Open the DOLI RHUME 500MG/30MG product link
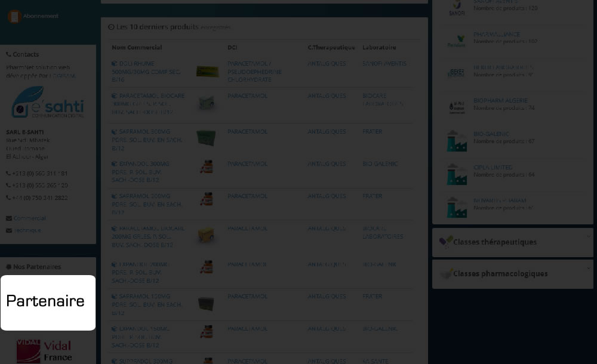This screenshot has width=597, height=364. point(146,72)
